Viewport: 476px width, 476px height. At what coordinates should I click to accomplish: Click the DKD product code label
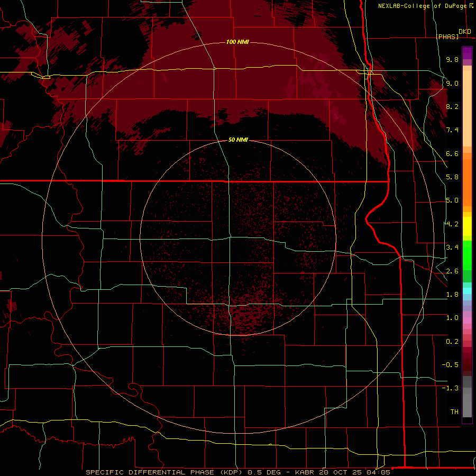[x=465, y=31]
